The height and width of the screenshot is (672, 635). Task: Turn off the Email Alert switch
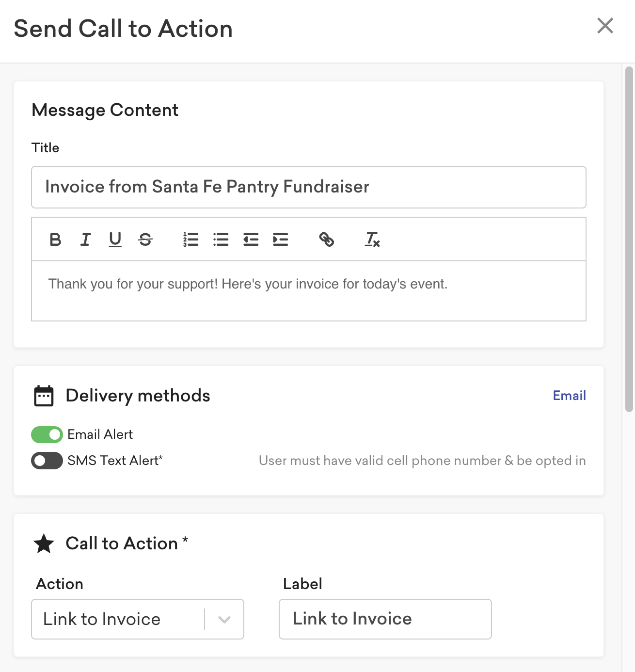click(47, 434)
